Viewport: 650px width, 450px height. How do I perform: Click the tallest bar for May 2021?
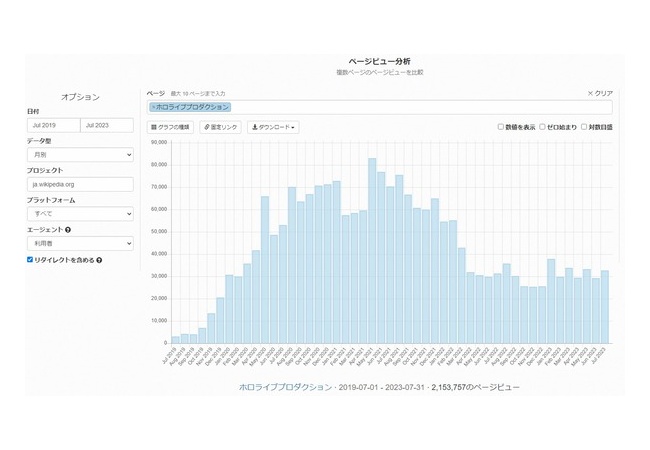click(372, 251)
